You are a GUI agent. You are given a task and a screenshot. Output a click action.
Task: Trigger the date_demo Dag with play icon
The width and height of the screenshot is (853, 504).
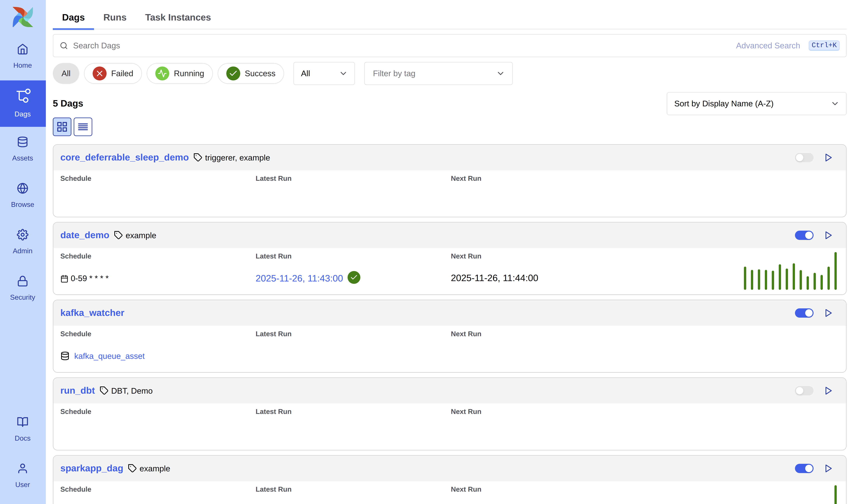[828, 235]
